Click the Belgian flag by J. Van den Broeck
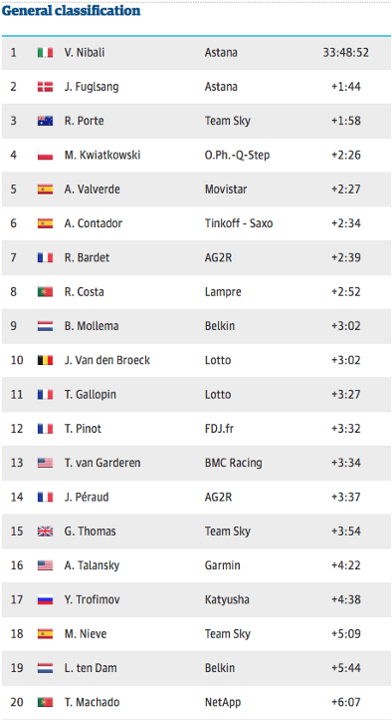Image resolution: width=392 pixels, height=720 pixels. point(45,360)
